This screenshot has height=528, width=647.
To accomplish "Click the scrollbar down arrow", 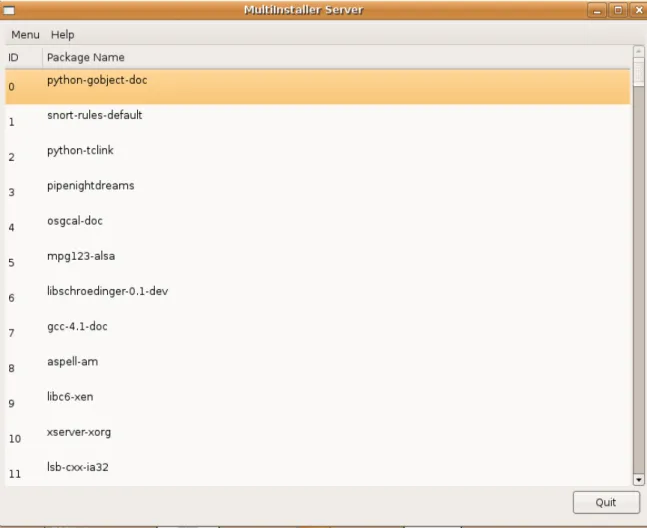I will pos(639,480).
